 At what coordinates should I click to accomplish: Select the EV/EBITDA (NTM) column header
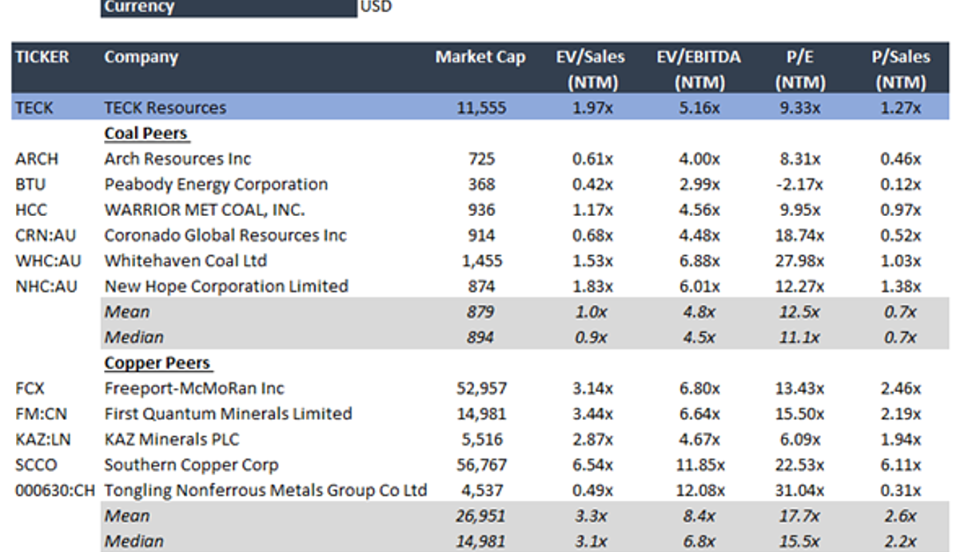699,70
